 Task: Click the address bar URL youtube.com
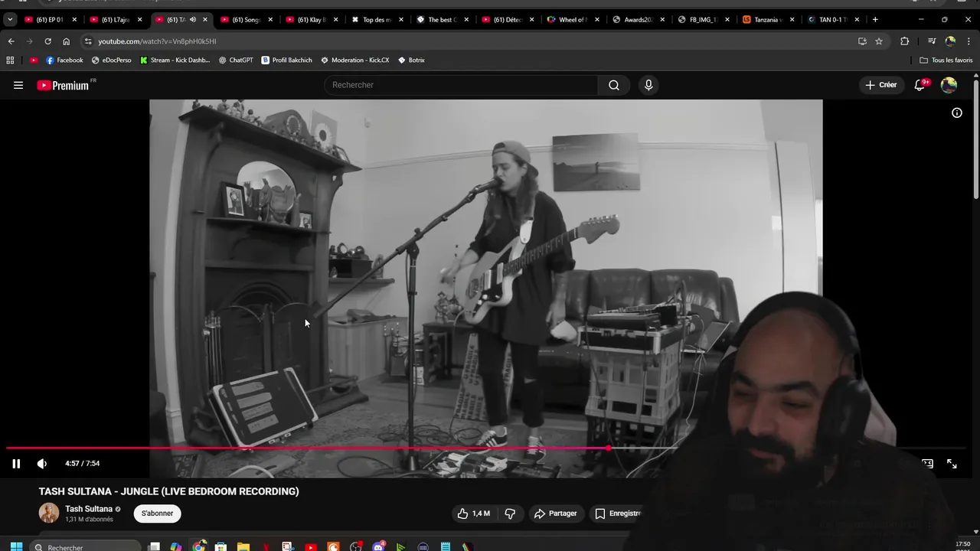[x=157, y=41]
